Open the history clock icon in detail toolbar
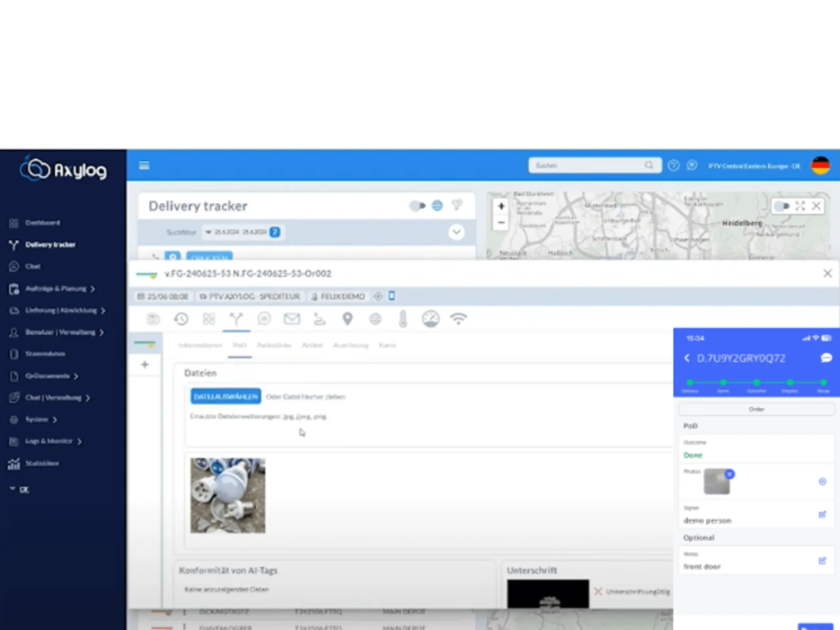The width and height of the screenshot is (840, 630). (x=181, y=319)
